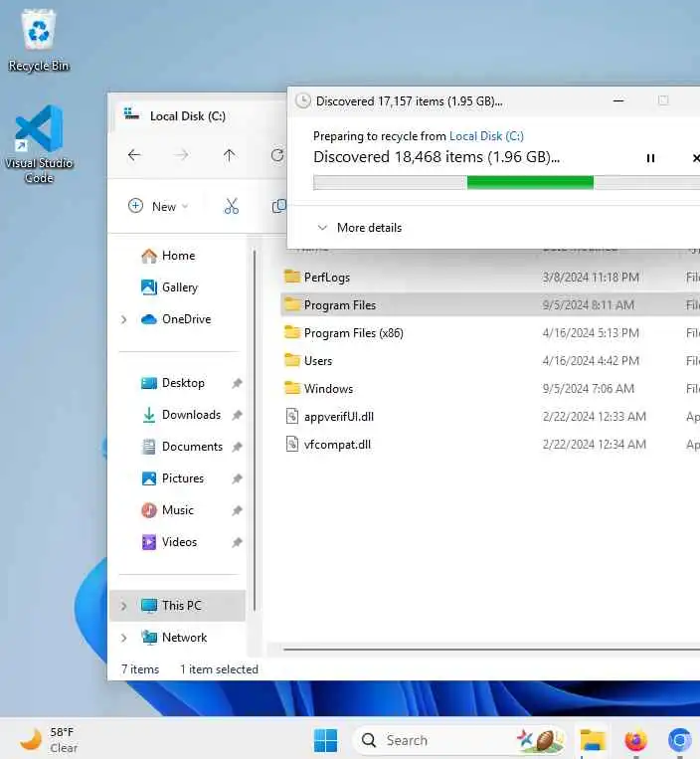This screenshot has height=759, width=700.
Task: Click the '1 item selected' status text
Action: [219, 669]
